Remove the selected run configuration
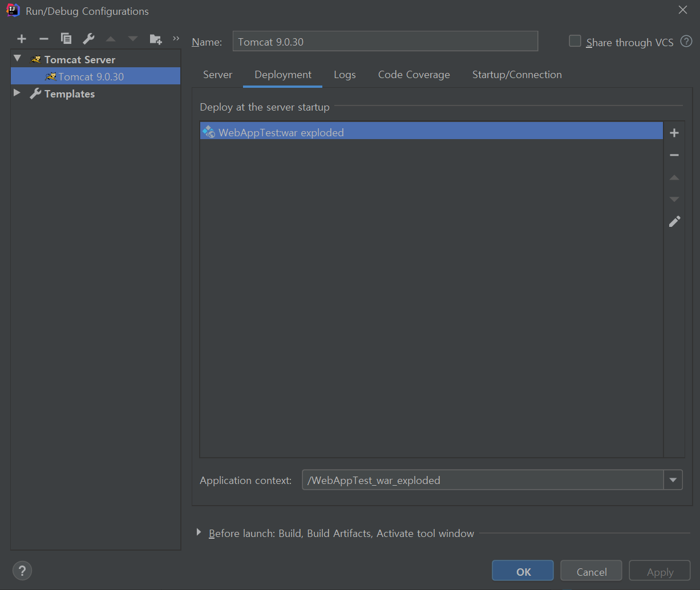700x590 pixels. tap(44, 39)
